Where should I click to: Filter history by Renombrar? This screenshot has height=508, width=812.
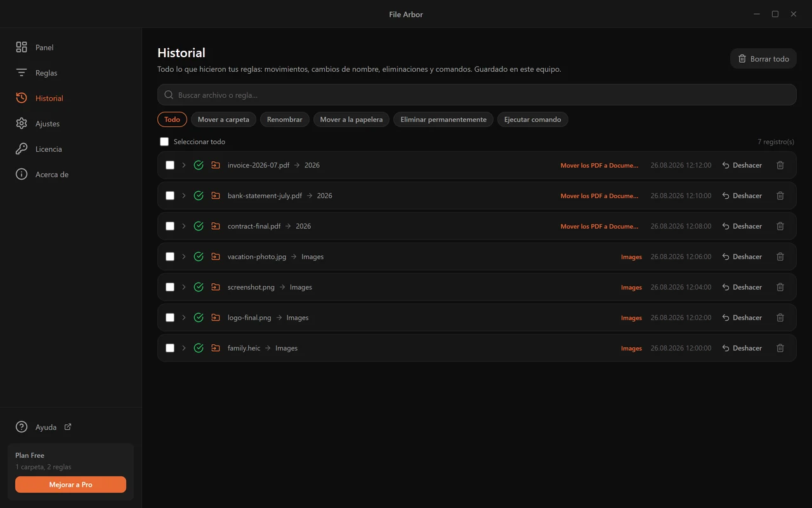(285, 119)
